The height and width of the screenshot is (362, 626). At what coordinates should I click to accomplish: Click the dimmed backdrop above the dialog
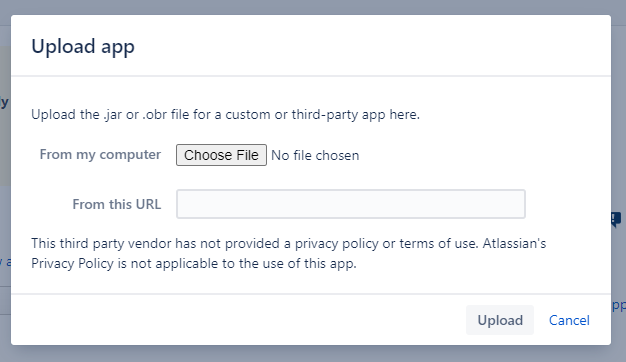tap(313, 7)
